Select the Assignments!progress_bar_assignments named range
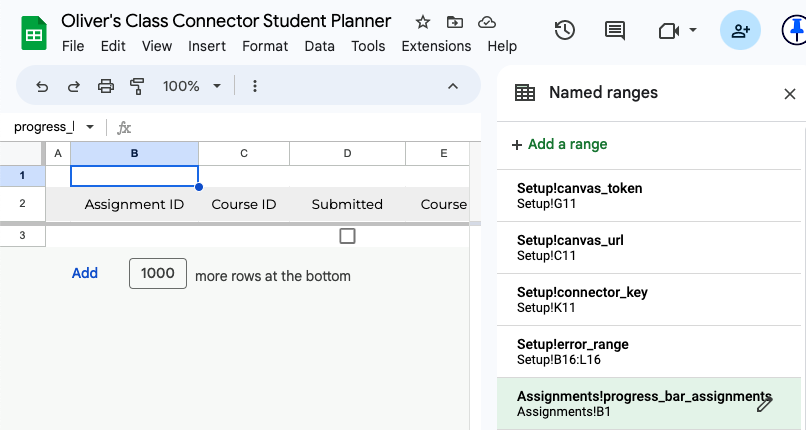This screenshot has height=430, width=806. (x=649, y=404)
